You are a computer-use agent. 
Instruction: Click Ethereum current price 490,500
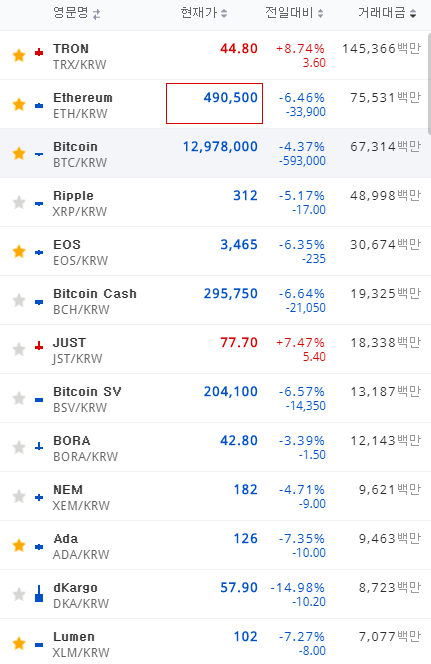pos(231,98)
